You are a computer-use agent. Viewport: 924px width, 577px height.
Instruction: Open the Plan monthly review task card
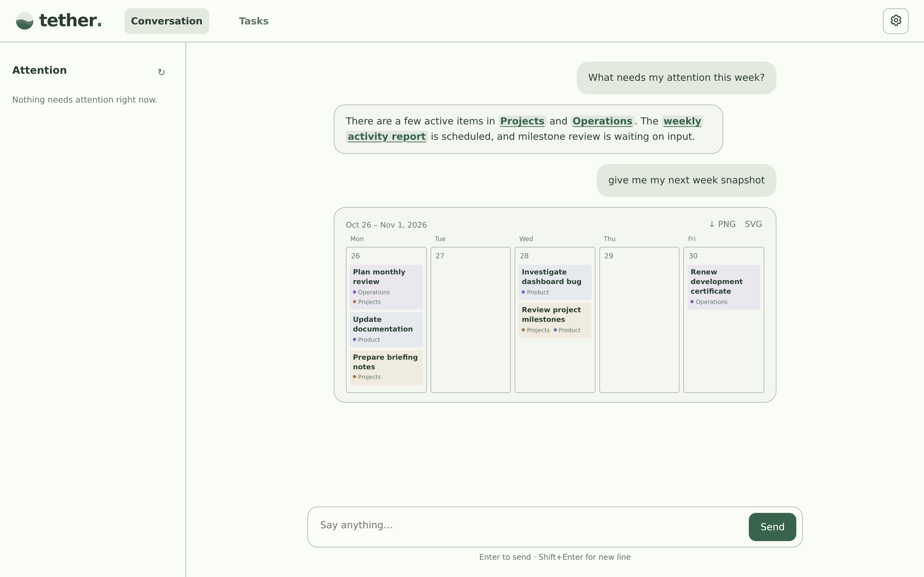click(386, 287)
